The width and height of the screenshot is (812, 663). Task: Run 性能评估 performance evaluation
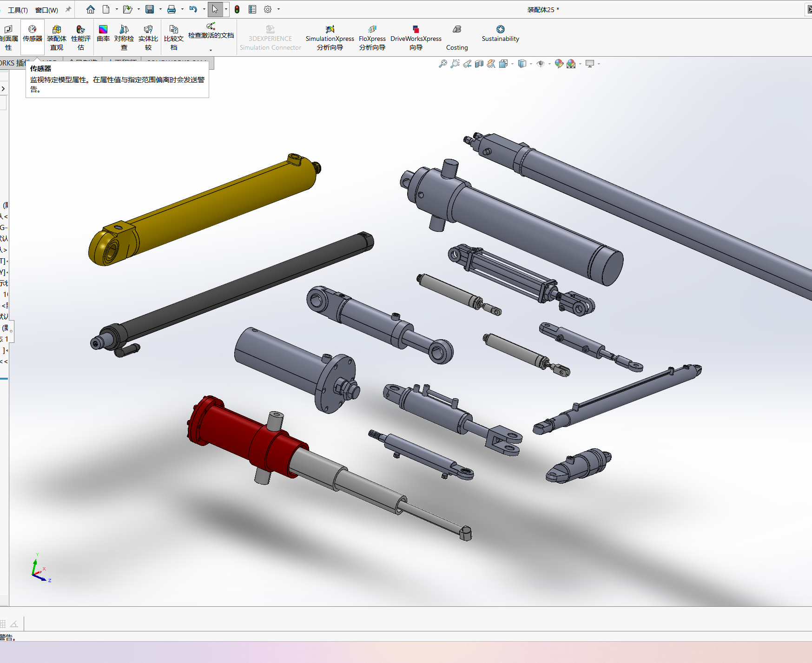[x=81, y=38]
